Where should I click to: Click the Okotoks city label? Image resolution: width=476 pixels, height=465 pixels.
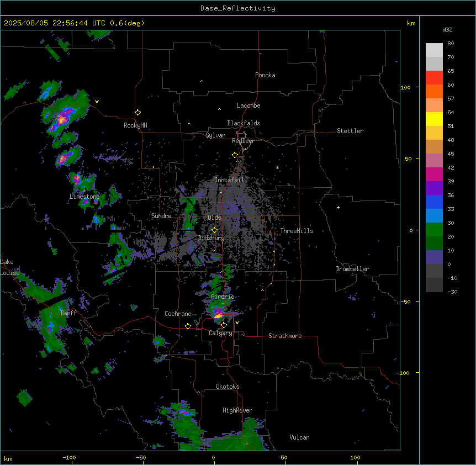coord(228,387)
